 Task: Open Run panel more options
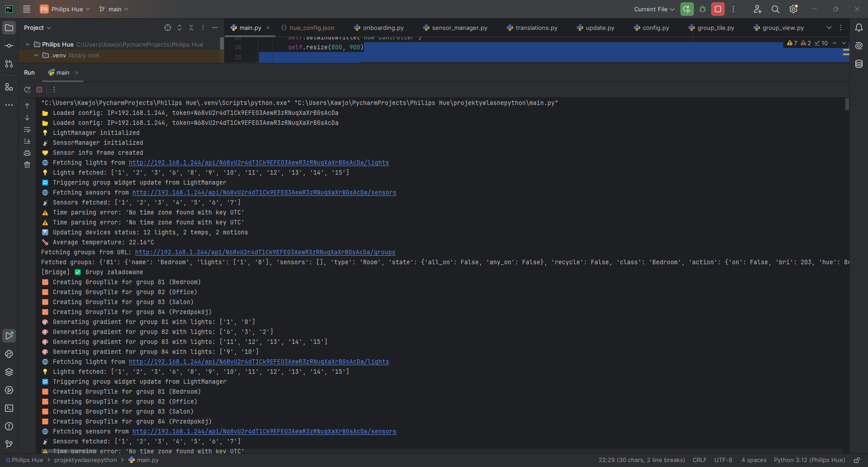point(54,90)
